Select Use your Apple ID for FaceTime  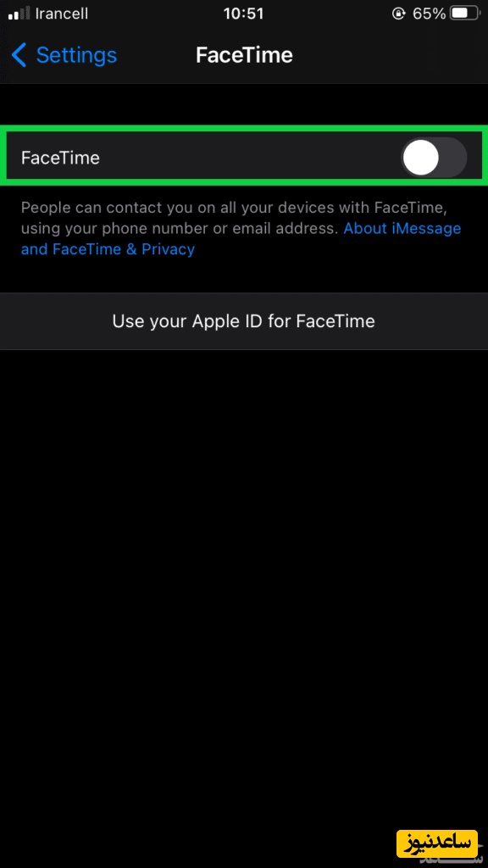pyautogui.click(x=244, y=321)
